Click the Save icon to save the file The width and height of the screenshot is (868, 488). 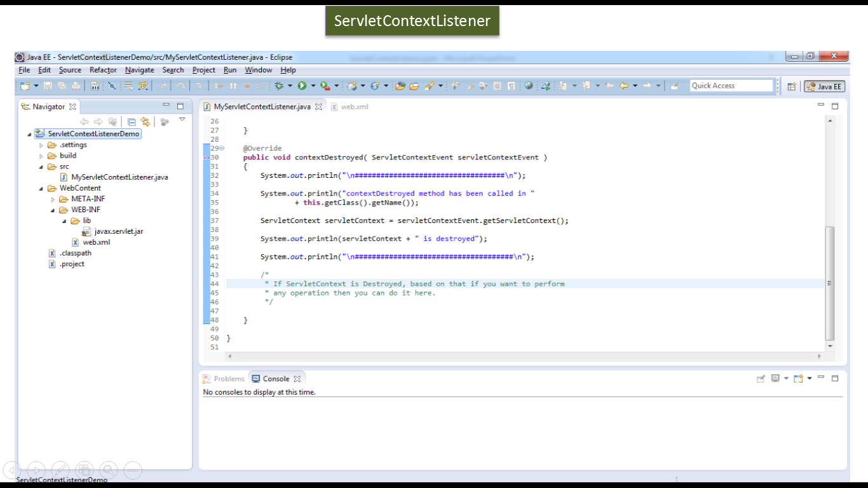pos(47,84)
